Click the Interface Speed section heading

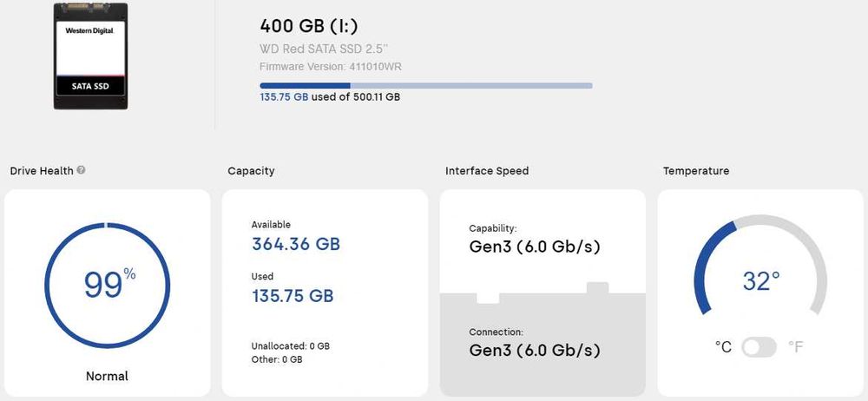click(487, 171)
